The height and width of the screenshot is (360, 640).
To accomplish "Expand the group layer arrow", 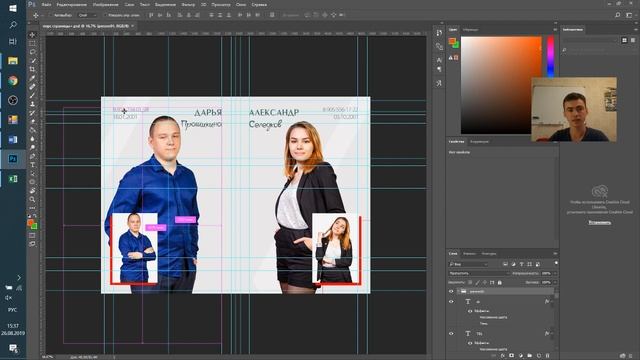I will (458, 291).
